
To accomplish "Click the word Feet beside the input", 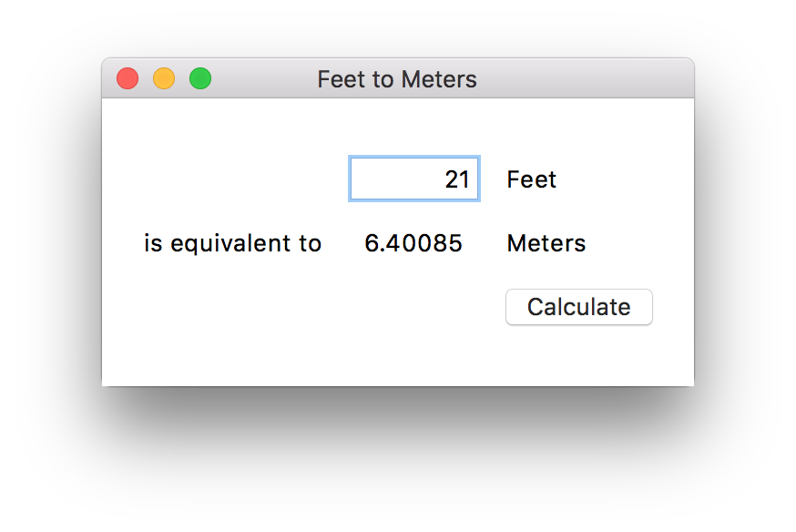I will (x=531, y=179).
